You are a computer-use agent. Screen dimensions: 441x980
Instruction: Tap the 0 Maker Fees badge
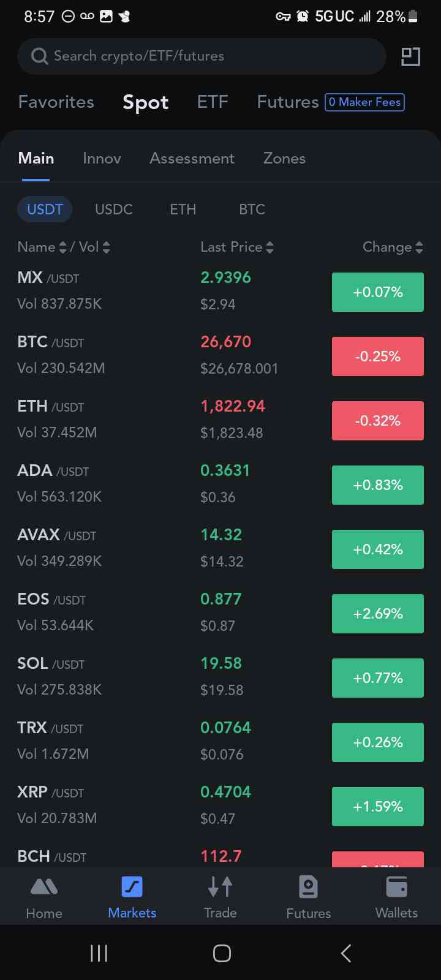[x=364, y=102]
